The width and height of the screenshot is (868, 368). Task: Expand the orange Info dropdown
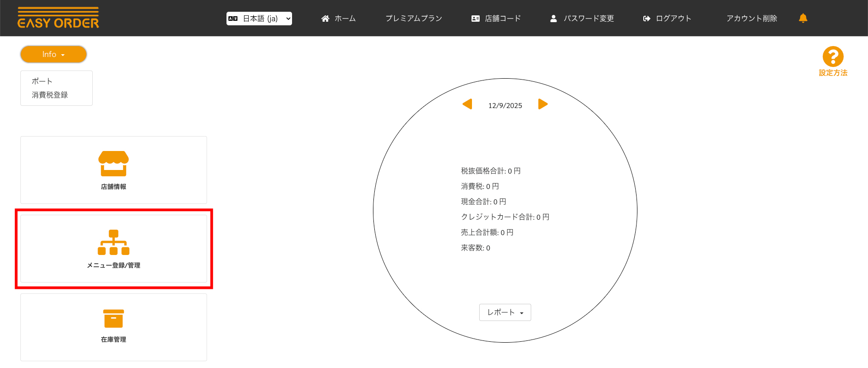tap(53, 54)
